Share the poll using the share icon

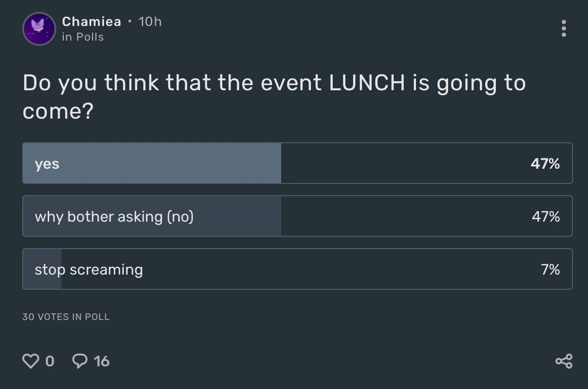pos(564,361)
